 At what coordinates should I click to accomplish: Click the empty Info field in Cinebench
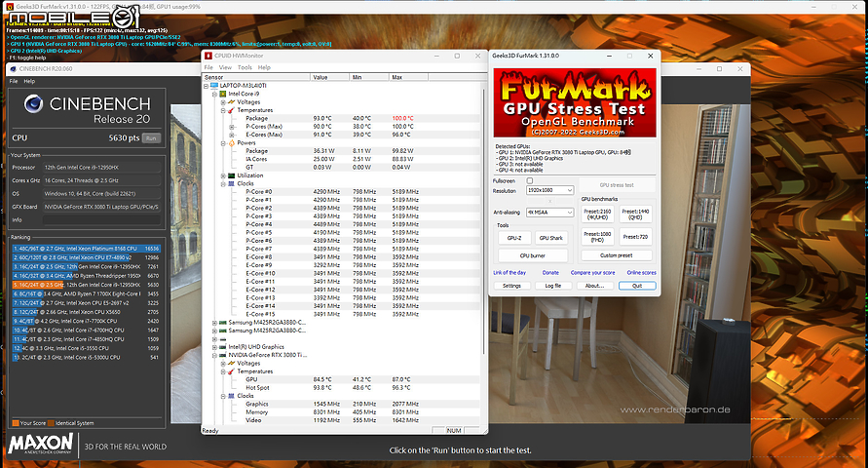click(x=102, y=220)
